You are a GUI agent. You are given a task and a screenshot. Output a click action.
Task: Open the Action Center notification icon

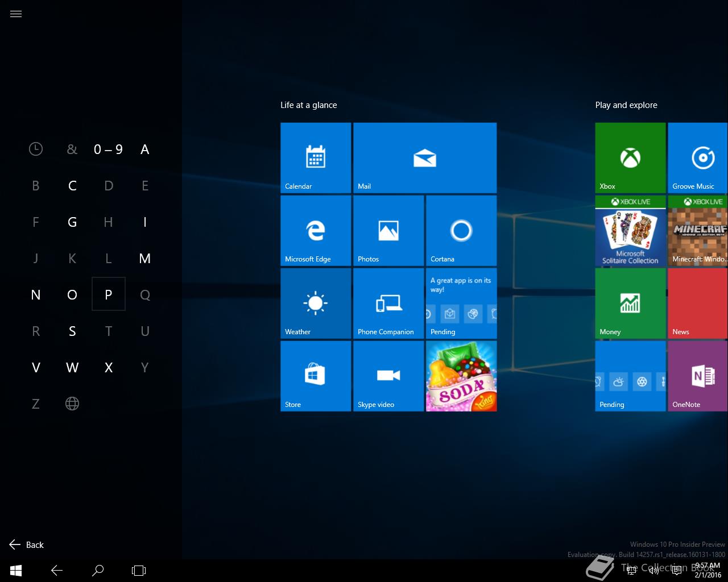point(677,571)
